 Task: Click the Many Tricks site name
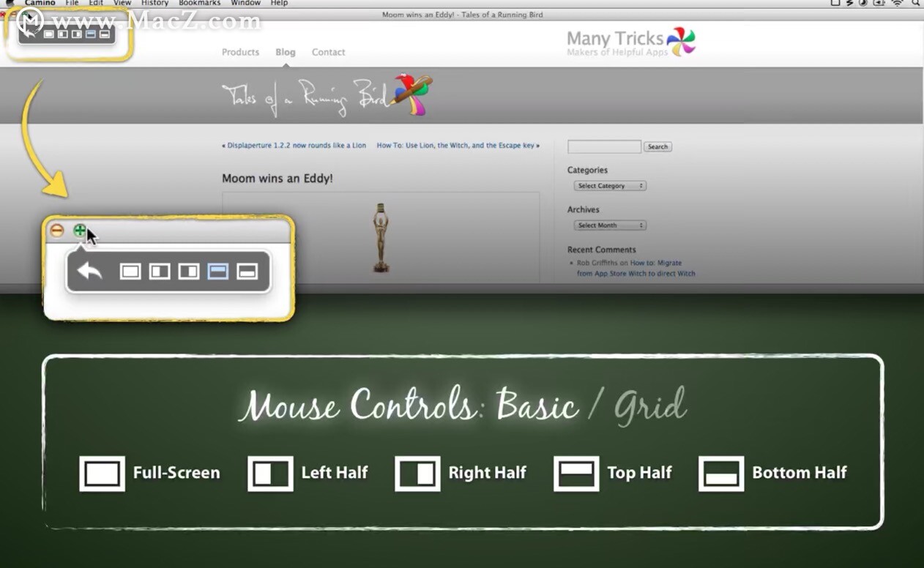[615, 38]
